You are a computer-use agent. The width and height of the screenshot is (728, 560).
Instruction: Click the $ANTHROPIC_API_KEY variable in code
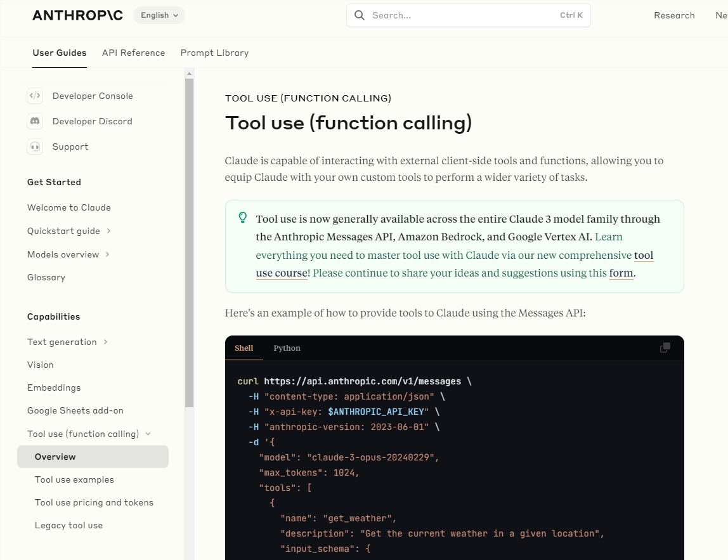click(375, 412)
